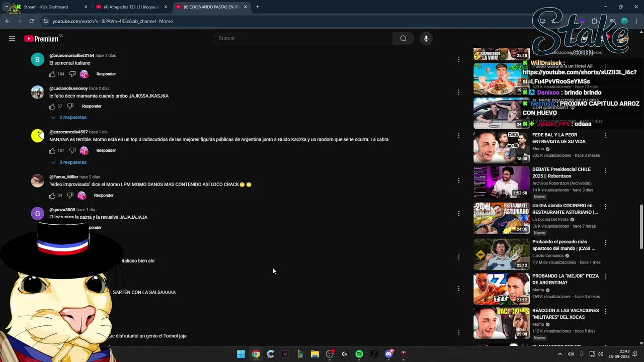This screenshot has height=362, width=644.
Task: Dislike the comment by @Facuu_Miller
Action: [70, 195]
